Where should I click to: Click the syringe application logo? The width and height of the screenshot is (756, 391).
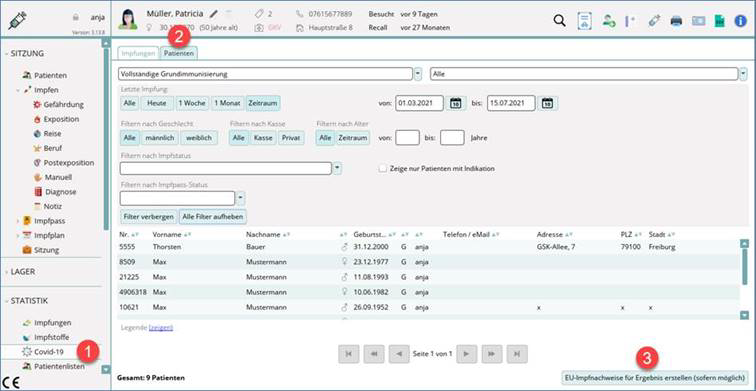click(17, 20)
